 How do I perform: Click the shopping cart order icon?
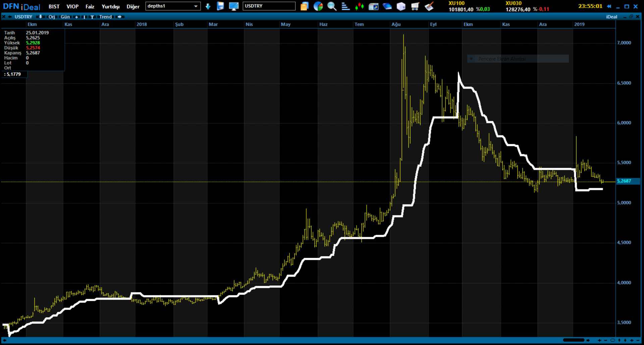click(x=415, y=6)
